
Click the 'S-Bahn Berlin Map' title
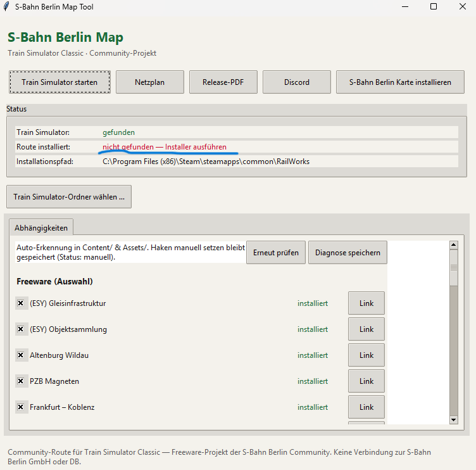tap(65, 37)
